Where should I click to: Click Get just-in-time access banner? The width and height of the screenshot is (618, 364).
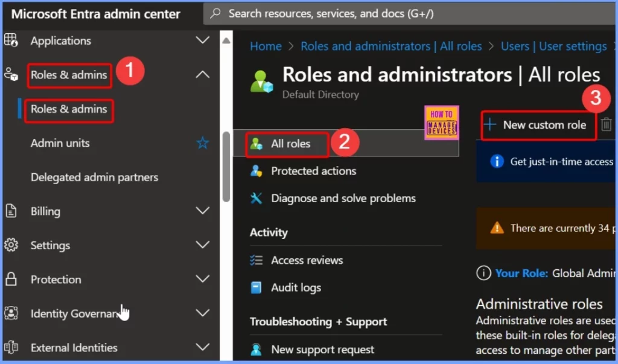coord(546,162)
